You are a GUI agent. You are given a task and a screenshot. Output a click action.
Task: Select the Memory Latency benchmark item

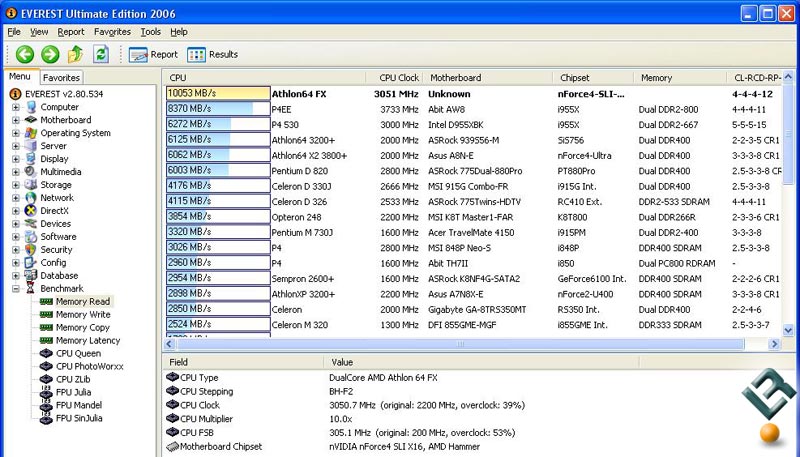pyautogui.click(x=88, y=340)
